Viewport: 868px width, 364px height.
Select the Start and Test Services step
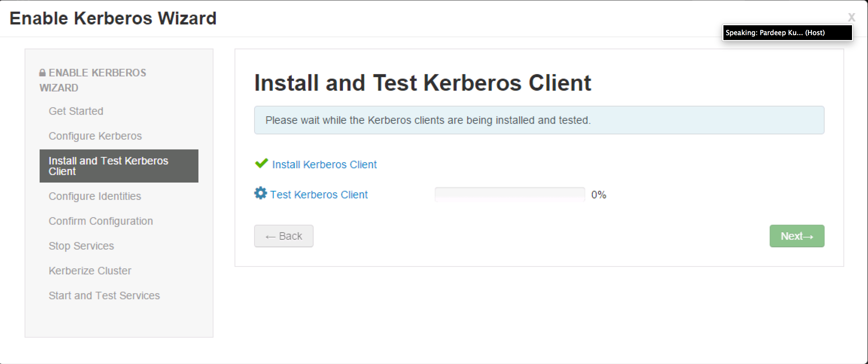[x=105, y=296]
